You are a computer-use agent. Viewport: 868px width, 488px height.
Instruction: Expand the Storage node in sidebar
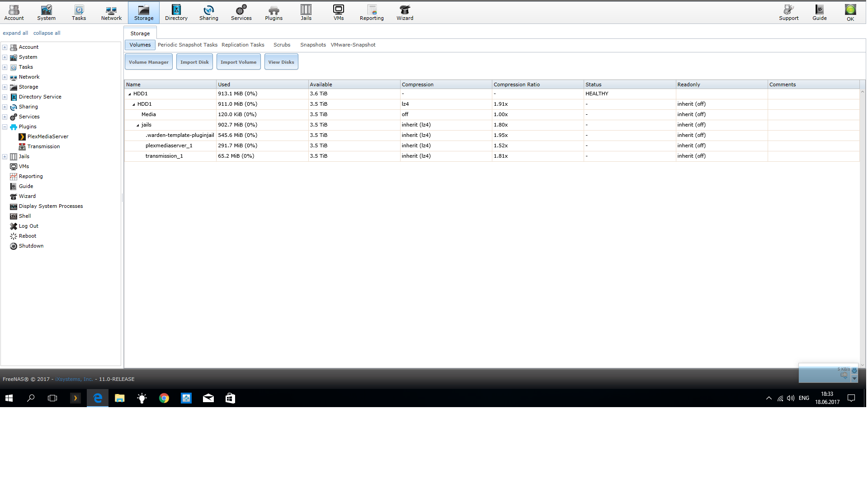(5, 87)
